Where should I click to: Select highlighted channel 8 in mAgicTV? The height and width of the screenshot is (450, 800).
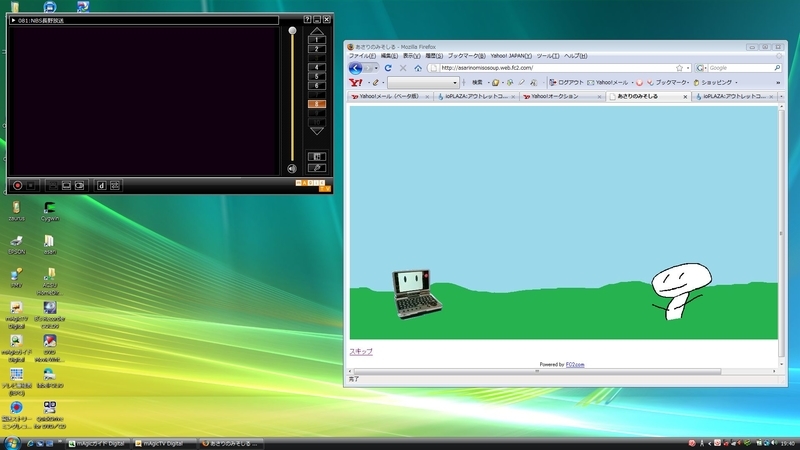317,104
